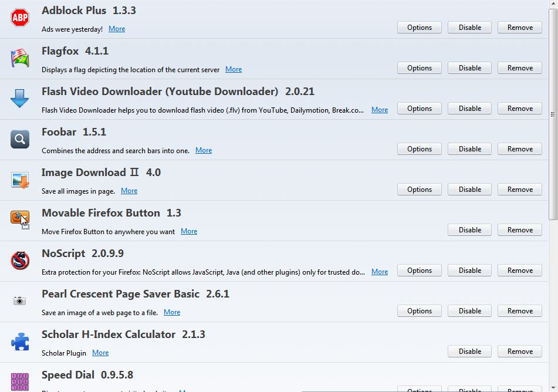558x392 pixels.
Task: Click the Flagfox flag icon
Action: [20, 58]
